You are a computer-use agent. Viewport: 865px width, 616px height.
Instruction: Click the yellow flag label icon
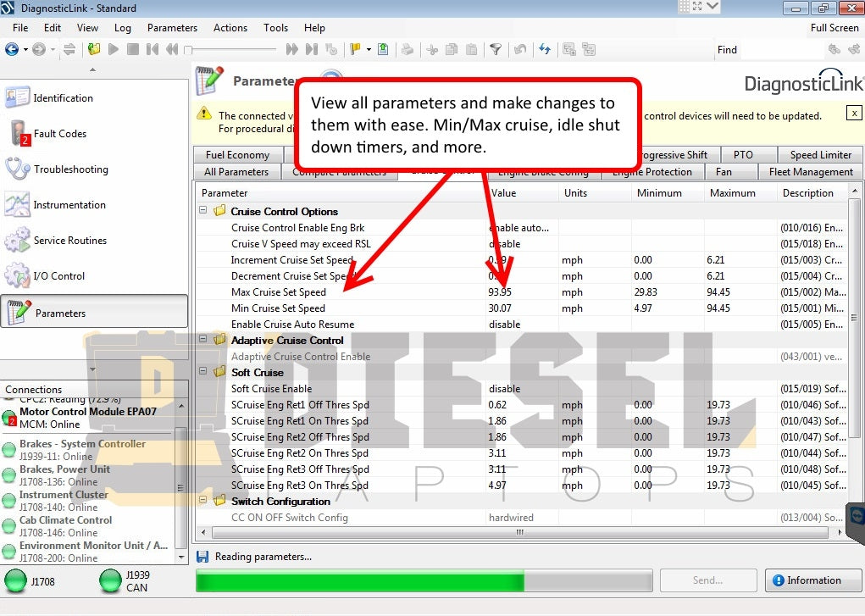[355, 50]
